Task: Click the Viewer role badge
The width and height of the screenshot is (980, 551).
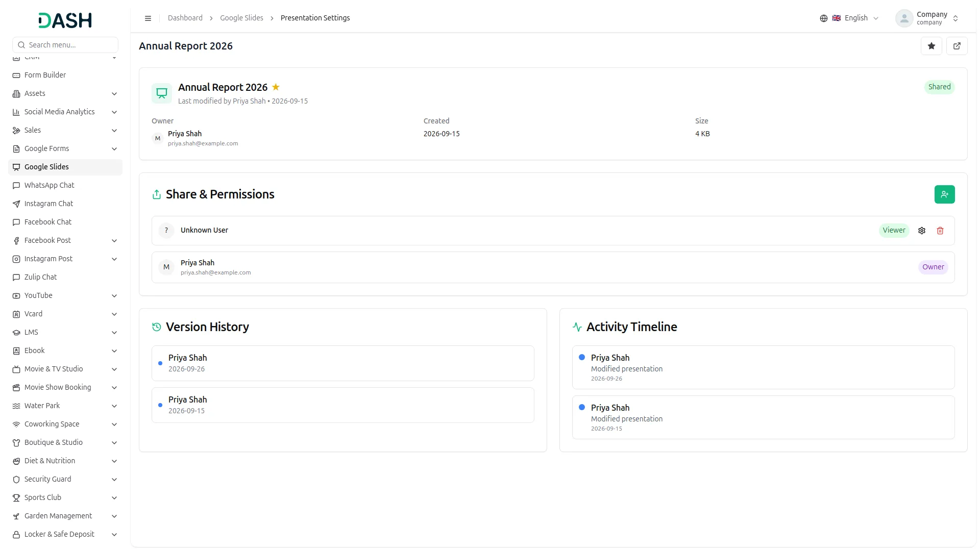Action: pyautogui.click(x=894, y=230)
